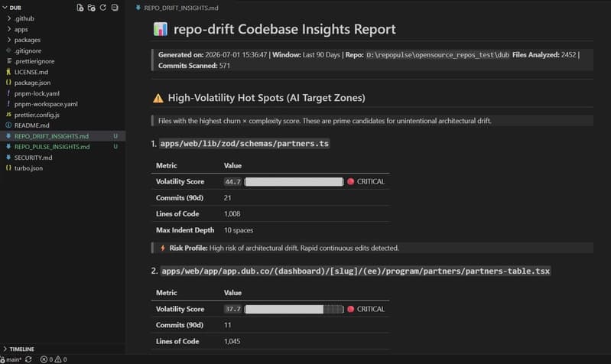The height and width of the screenshot is (364, 611).
Task: Click the REPO_DRIFT_INSIGHTS.md editor tab
Action: click(x=177, y=8)
